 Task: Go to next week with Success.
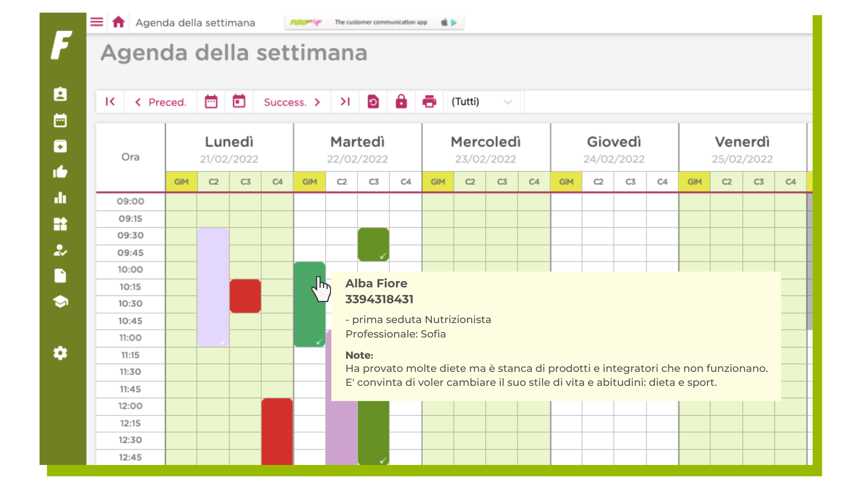pyautogui.click(x=292, y=102)
